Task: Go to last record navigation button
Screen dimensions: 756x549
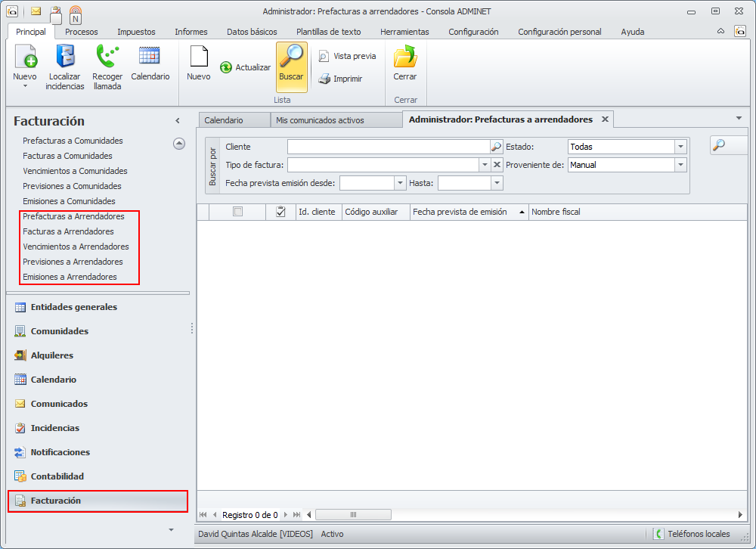Action: click(x=297, y=515)
